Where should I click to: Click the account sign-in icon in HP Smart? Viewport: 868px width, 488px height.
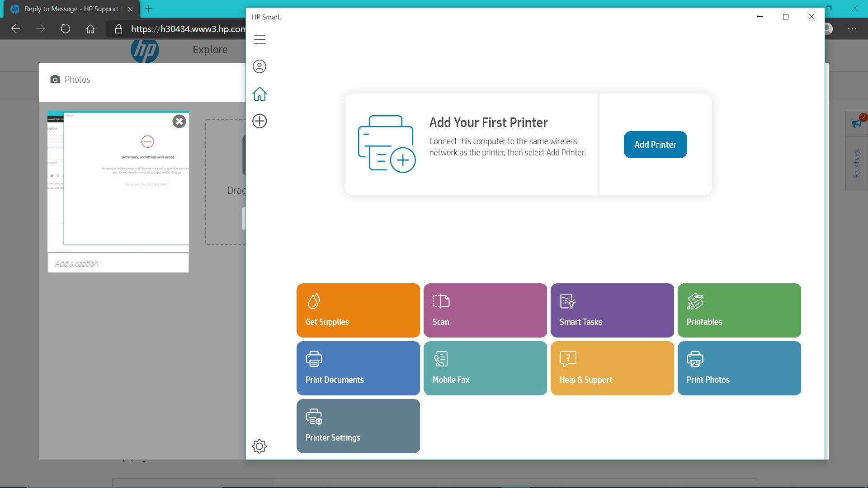point(259,66)
